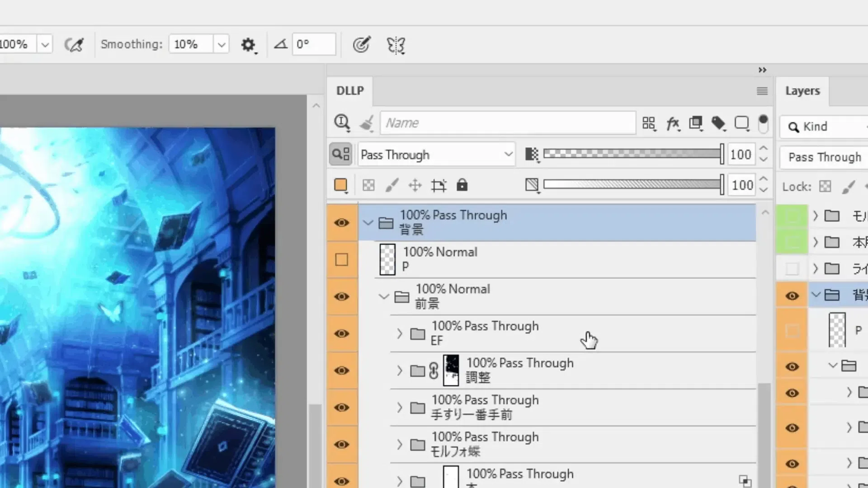Open Layers panel Pass Through blend dropdown

[825, 157]
